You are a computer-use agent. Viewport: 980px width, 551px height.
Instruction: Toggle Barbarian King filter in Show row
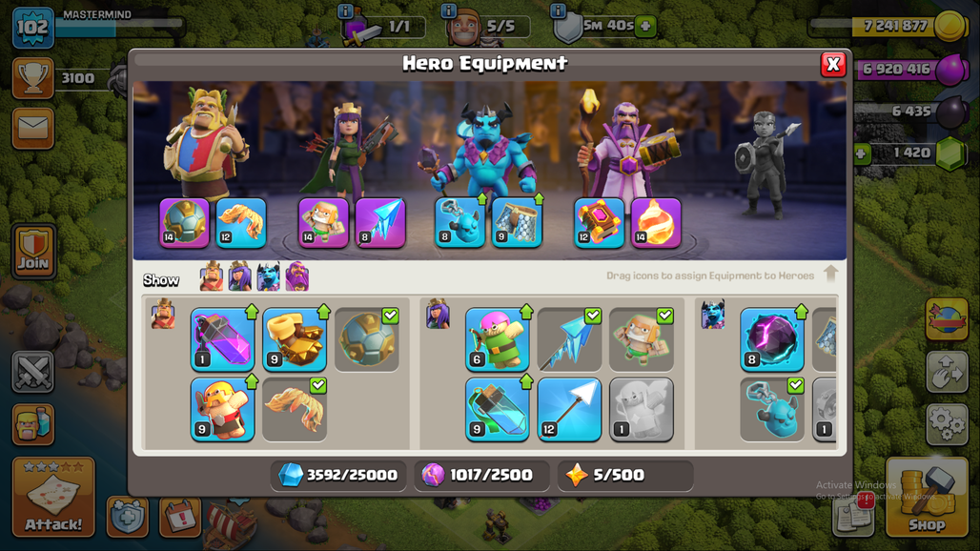[212, 276]
